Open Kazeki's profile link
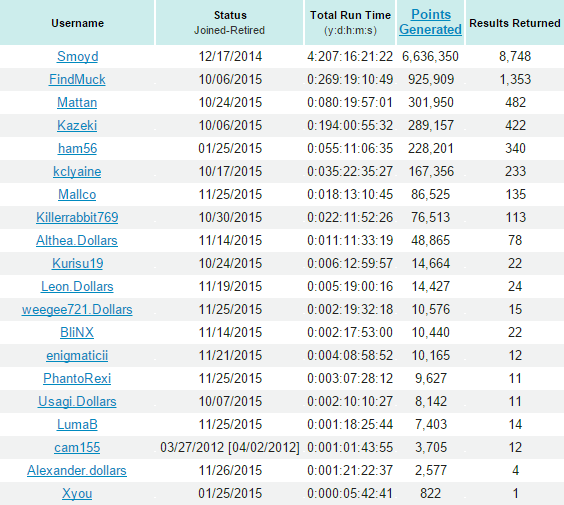 pyautogui.click(x=77, y=126)
